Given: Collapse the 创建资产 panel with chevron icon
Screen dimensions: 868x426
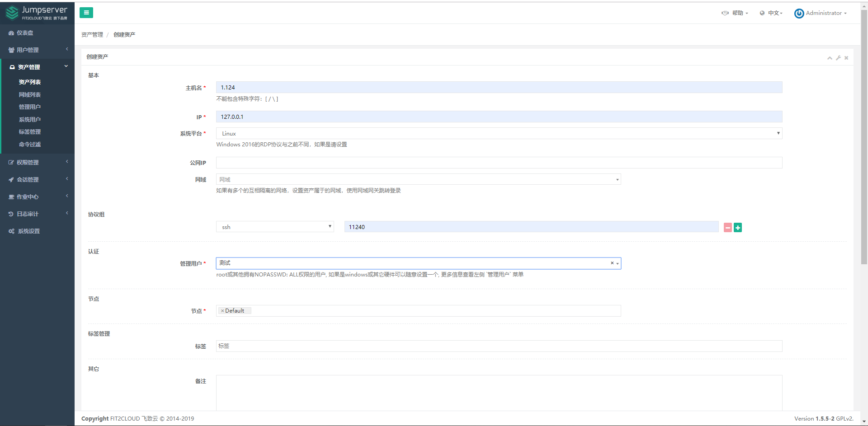Looking at the screenshot, I should (x=830, y=58).
